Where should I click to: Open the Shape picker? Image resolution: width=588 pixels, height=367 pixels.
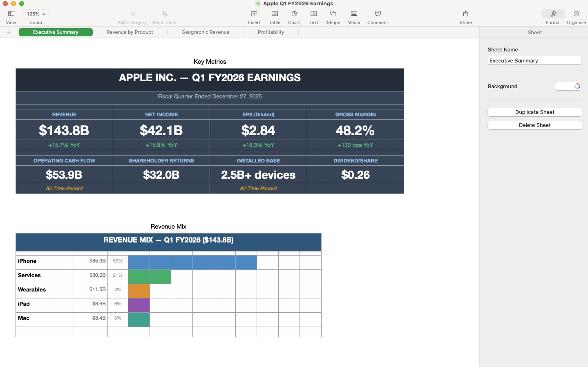[x=333, y=14]
